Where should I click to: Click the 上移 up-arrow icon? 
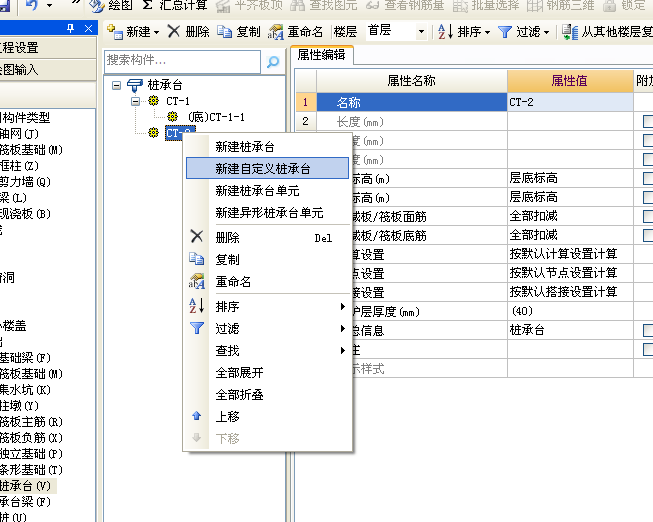[x=197, y=416]
